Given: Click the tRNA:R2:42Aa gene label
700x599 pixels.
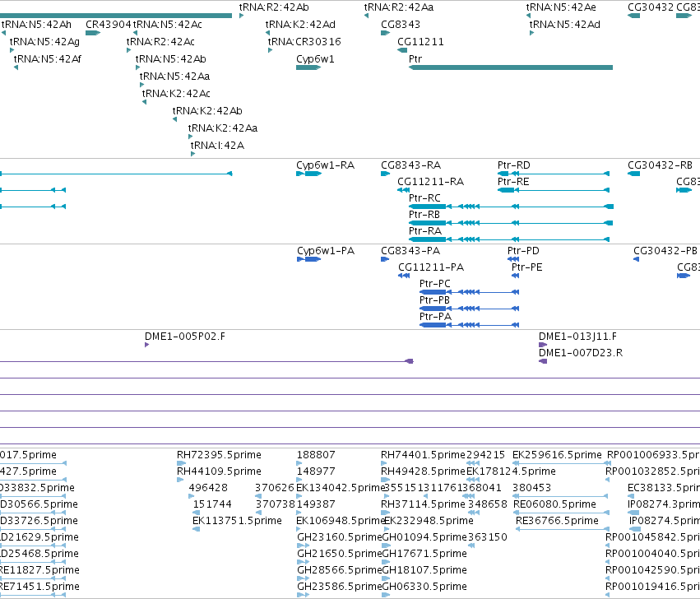Looking at the screenshot, I should pos(399,7).
